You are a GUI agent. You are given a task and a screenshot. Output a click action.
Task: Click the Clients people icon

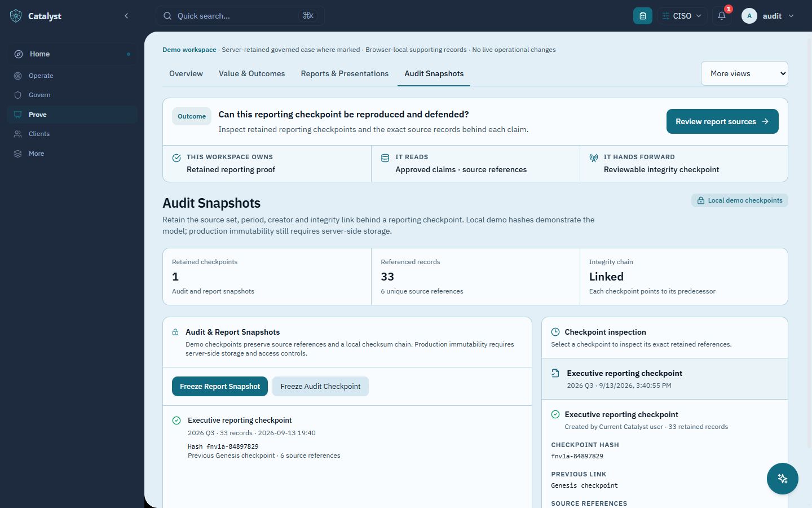click(x=18, y=134)
